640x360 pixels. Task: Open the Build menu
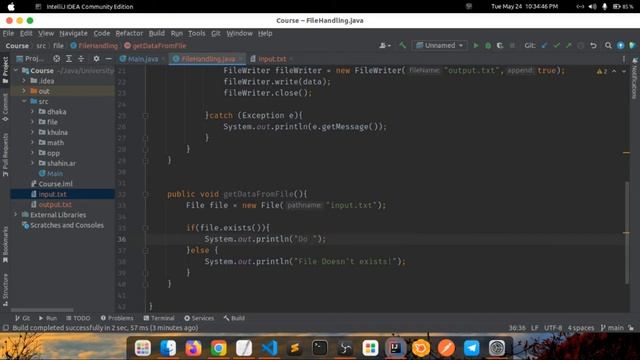[157, 33]
